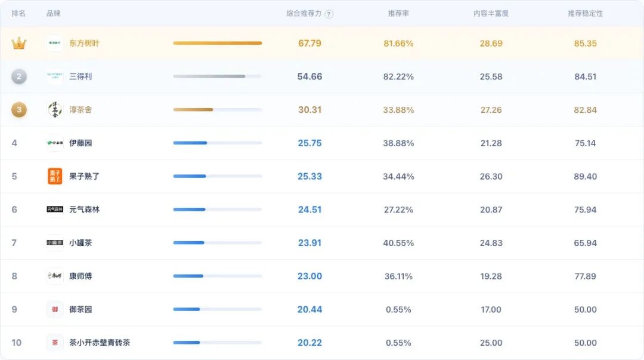This screenshot has width=644, height=360.
Task: Sort by the 综合推荐力 column header
Action: pyautogui.click(x=304, y=14)
